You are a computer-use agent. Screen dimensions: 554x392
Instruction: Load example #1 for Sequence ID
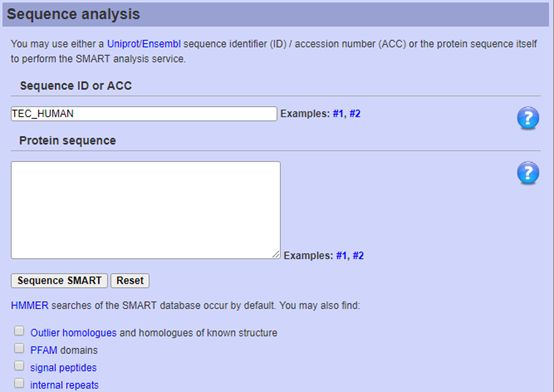click(338, 114)
